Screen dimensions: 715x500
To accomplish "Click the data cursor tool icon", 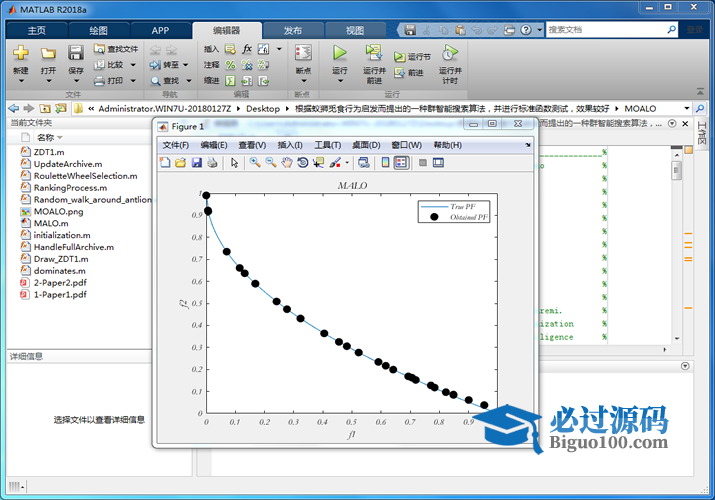I will tap(319, 163).
